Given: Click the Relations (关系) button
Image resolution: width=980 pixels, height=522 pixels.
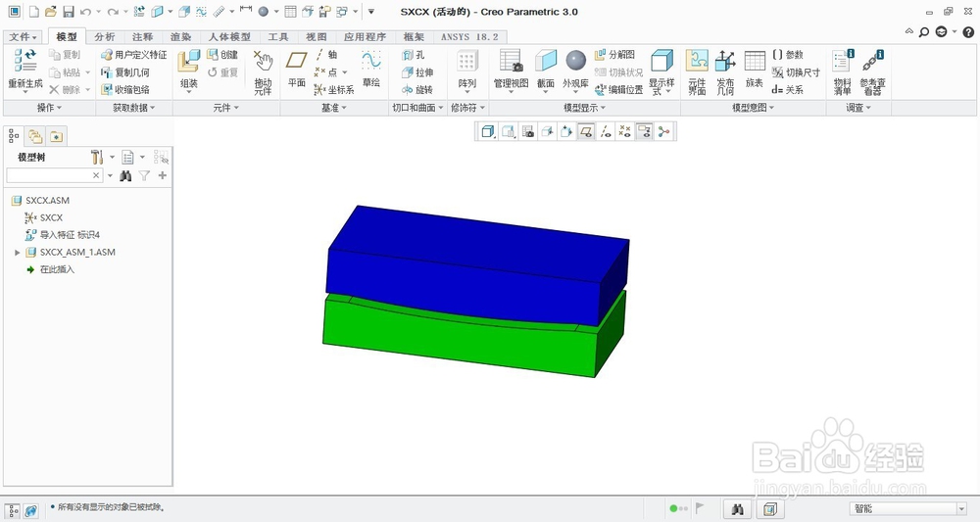Looking at the screenshot, I should 788,90.
